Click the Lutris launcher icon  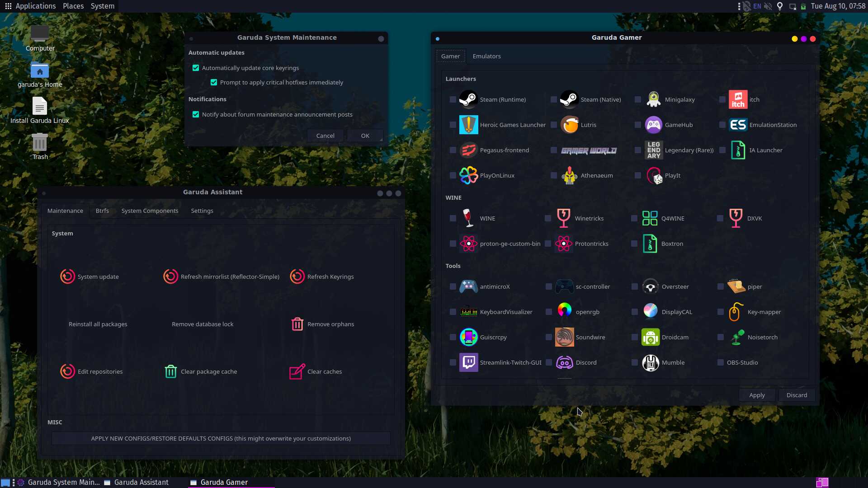[x=569, y=125]
